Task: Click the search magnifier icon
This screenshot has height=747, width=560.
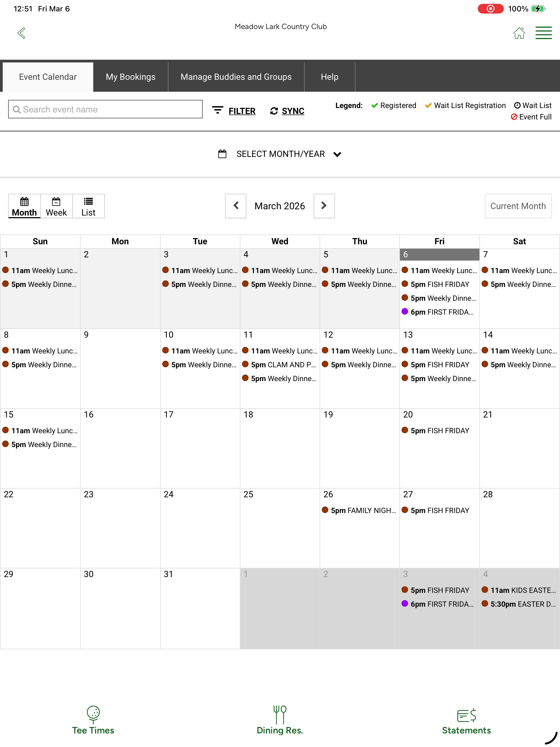Action: click(x=17, y=109)
